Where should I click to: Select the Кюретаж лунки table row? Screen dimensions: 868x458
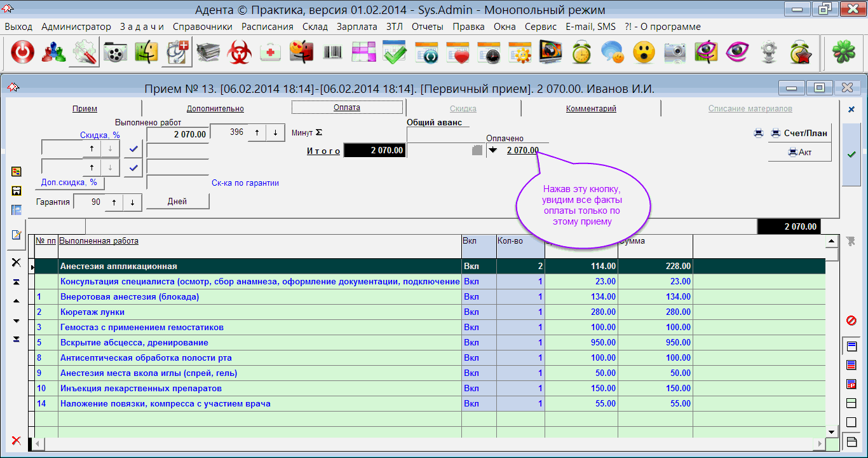pos(254,312)
